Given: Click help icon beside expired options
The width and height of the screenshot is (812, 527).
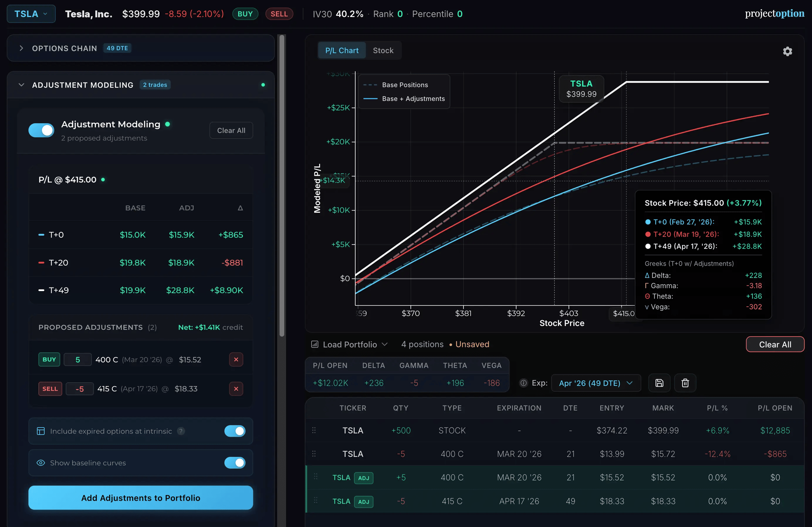Looking at the screenshot, I should [x=181, y=431].
